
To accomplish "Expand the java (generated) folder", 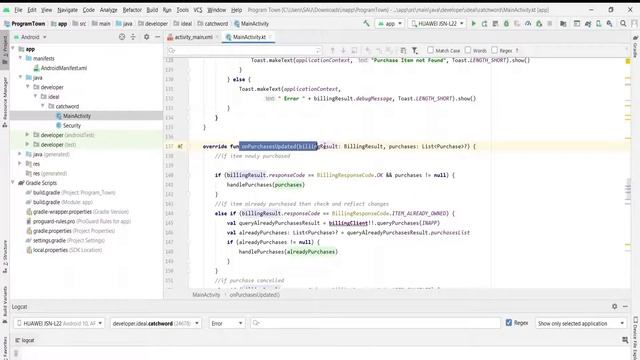I will (20, 154).
